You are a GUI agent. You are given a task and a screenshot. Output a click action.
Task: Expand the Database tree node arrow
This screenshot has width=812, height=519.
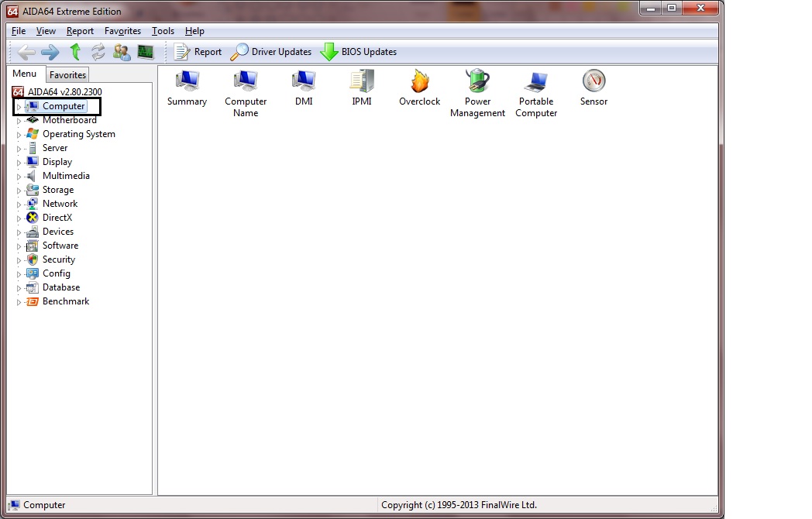click(x=19, y=288)
